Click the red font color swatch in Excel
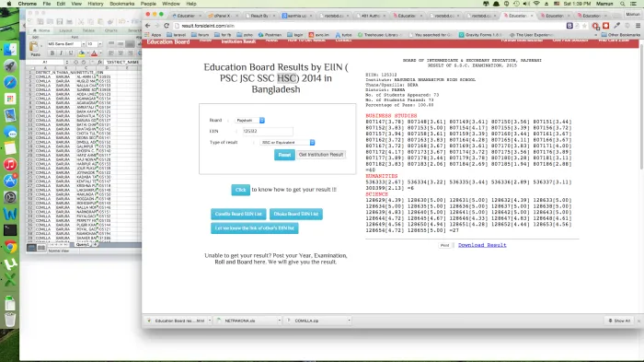Image resolution: width=644 pixels, height=362 pixels. pos(95,53)
